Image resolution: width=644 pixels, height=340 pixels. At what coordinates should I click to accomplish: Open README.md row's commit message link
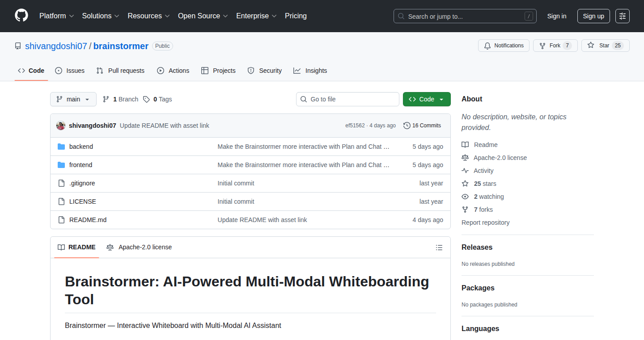263,220
